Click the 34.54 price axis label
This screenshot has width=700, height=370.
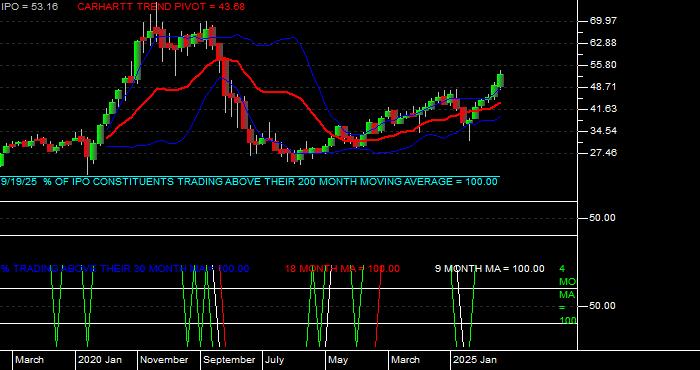click(x=604, y=131)
